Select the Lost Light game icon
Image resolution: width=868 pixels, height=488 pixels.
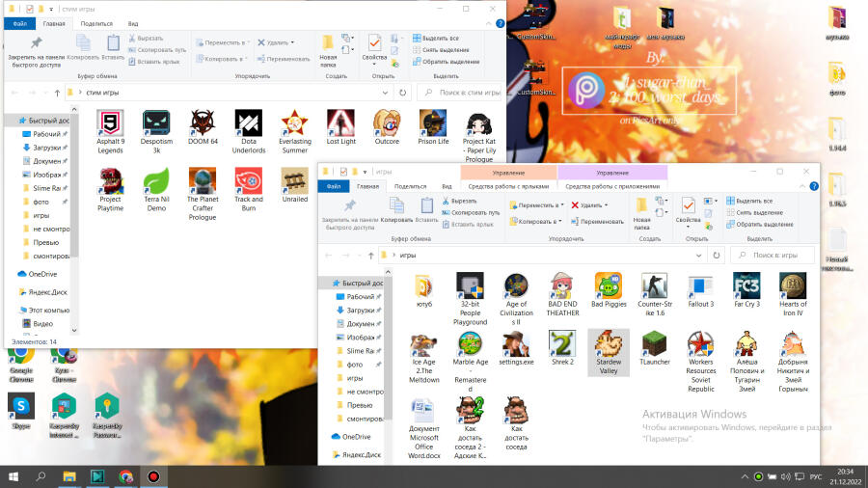click(x=341, y=127)
